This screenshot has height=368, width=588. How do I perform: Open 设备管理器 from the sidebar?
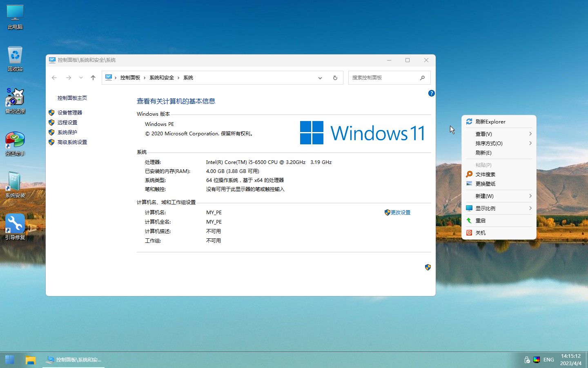tap(70, 112)
